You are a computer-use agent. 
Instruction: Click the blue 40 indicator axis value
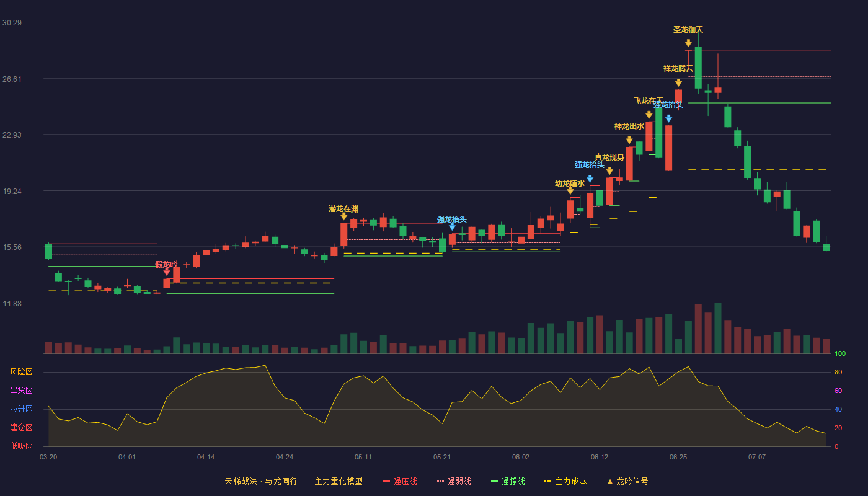[838, 409]
